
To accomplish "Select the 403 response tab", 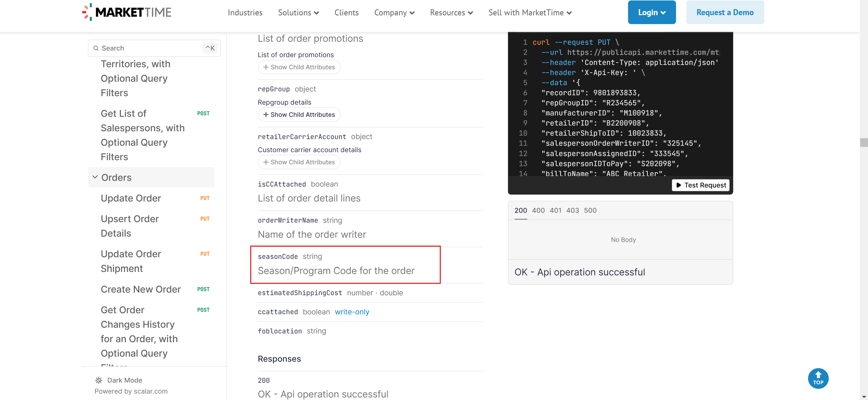I will pyautogui.click(x=572, y=210).
